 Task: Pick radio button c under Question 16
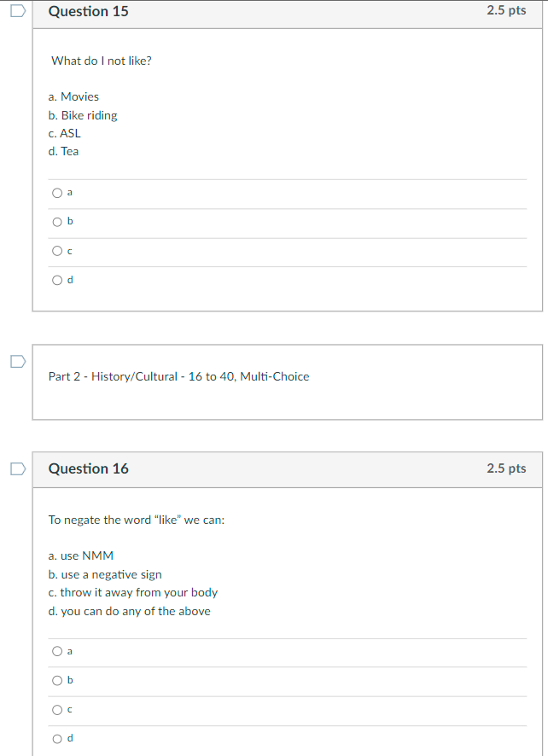pos(57,710)
